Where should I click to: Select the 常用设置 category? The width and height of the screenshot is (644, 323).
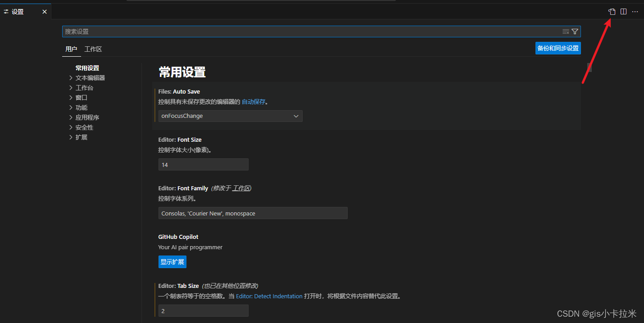(87, 67)
